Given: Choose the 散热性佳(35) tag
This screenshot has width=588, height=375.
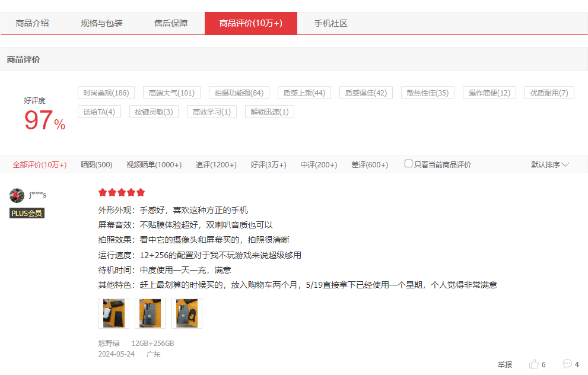Looking at the screenshot, I should pyautogui.click(x=427, y=93).
